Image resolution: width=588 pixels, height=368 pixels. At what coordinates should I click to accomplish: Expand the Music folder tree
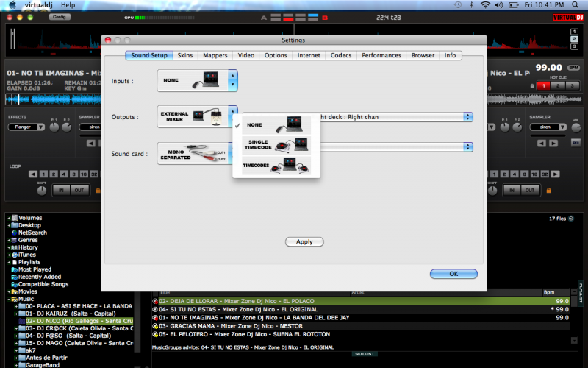point(8,299)
